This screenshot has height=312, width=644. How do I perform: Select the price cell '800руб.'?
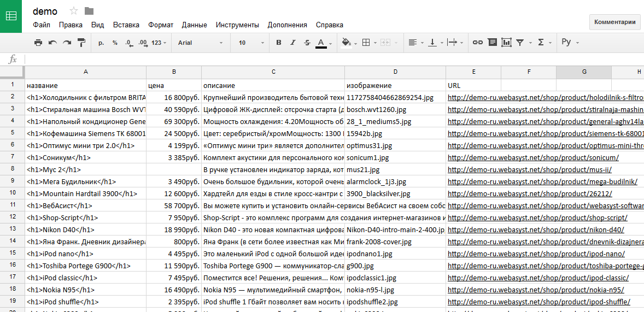point(174,242)
